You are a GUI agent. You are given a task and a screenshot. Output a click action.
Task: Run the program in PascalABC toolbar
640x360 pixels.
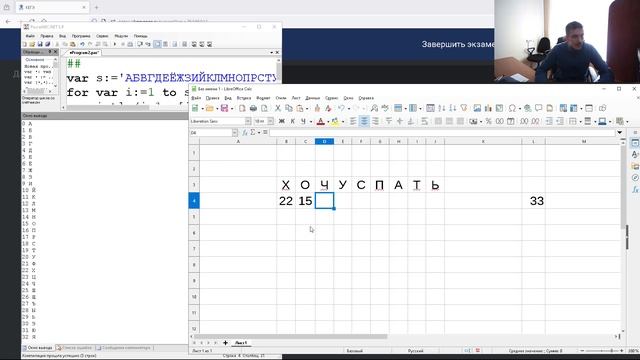point(115,44)
